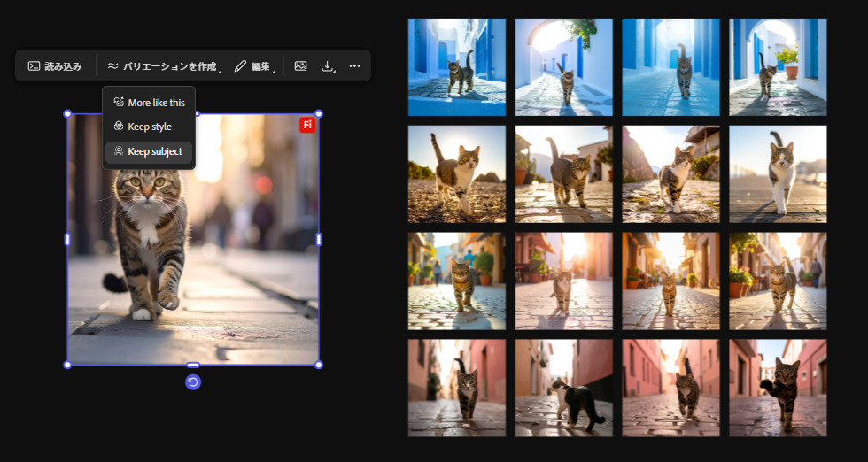868x462 pixels.
Task: Select first blue alley cat thumbnail in top row
Action: pos(457,67)
